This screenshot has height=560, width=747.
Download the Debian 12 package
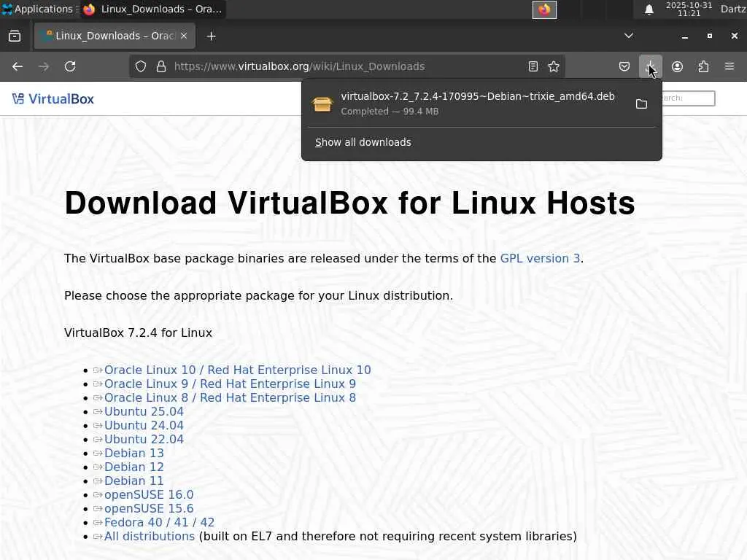click(x=134, y=467)
